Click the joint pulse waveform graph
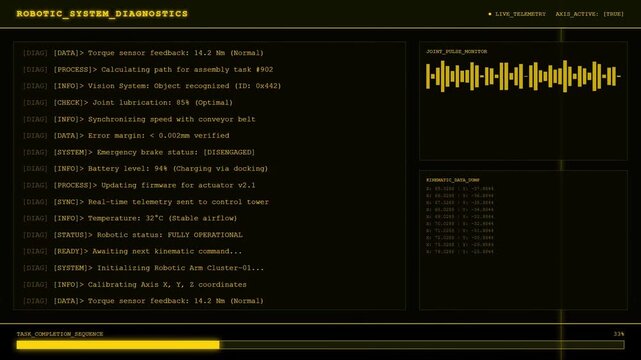 [x=523, y=76]
